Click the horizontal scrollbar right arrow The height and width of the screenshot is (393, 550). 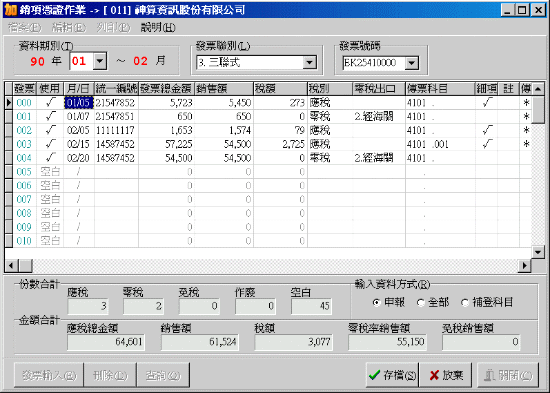click(x=525, y=265)
